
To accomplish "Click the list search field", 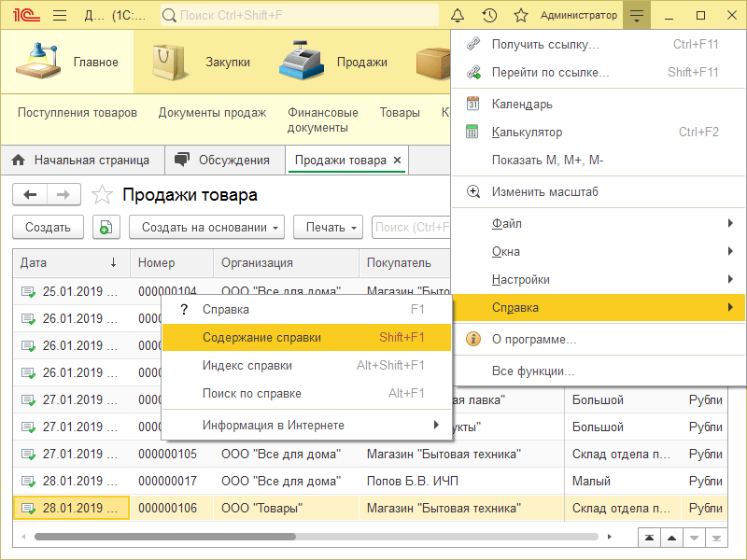I will point(411,227).
